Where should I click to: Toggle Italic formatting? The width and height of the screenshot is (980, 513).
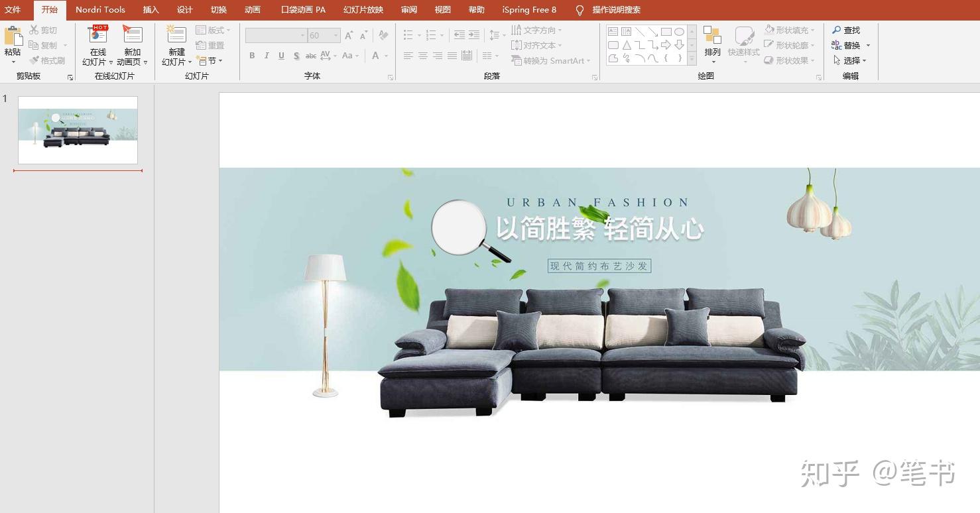click(267, 56)
